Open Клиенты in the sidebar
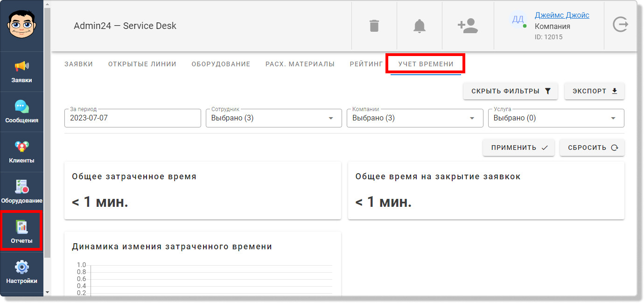644x303 pixels. point(22,152)
